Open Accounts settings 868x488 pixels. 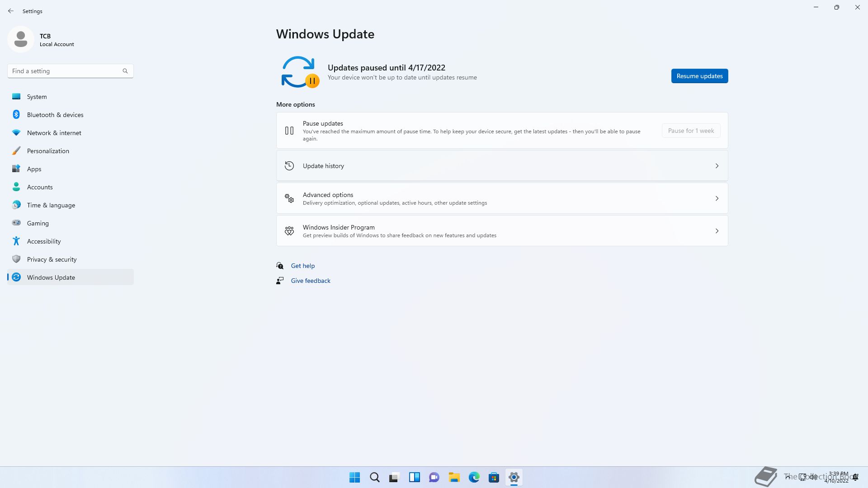point(71,187)
